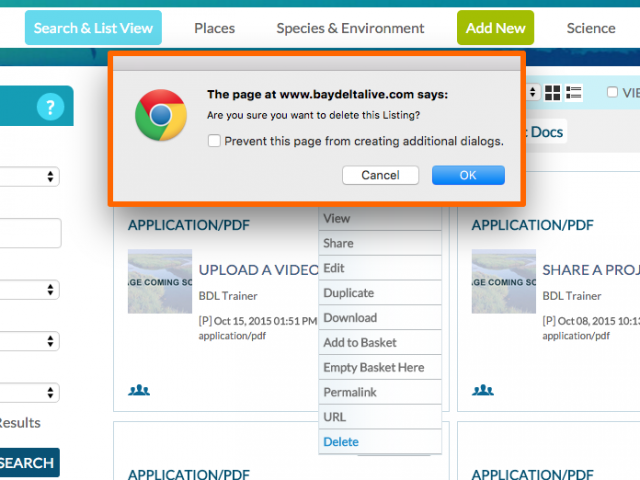Viewport: 640px width, 480px height.
Task: Click the Add New button
Action: click(x=496, y=28)
